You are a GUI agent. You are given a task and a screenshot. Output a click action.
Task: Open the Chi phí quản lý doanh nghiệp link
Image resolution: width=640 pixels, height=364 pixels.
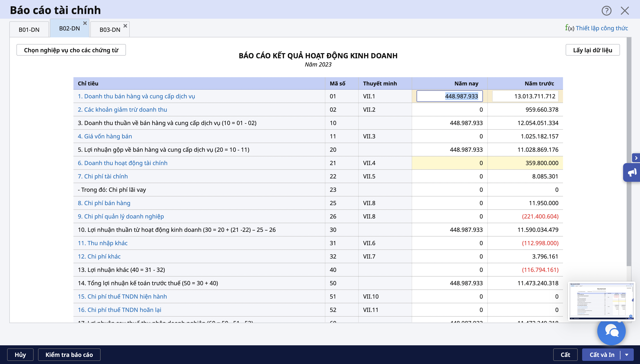[121, 216]
